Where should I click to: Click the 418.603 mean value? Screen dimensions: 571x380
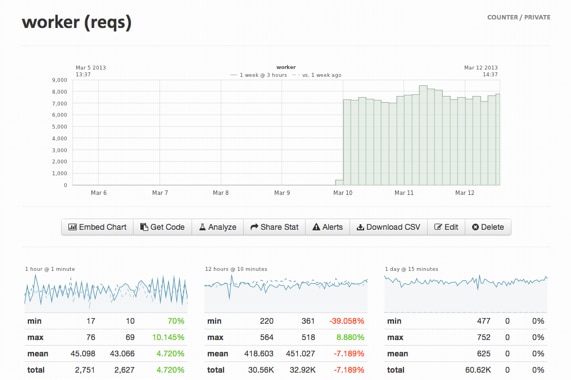[259, 354]
